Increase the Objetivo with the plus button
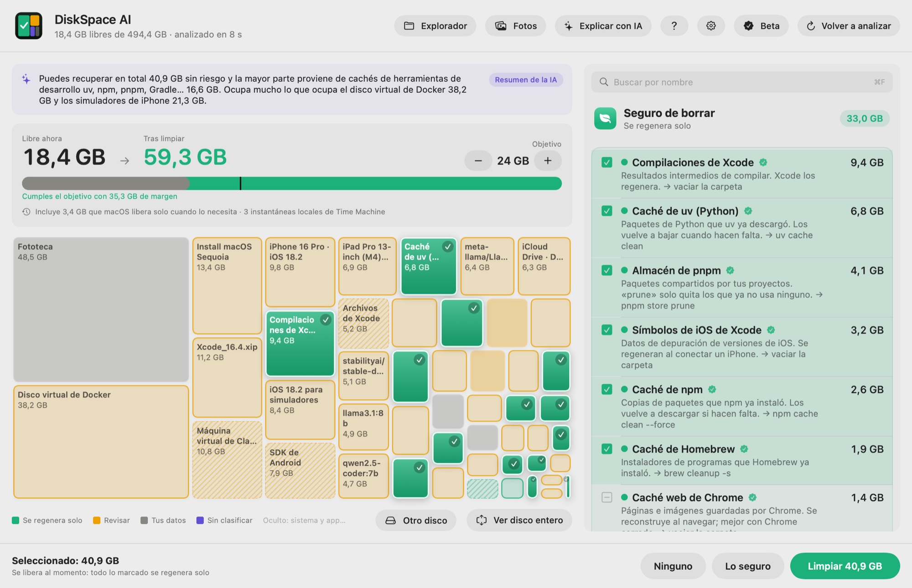The width and height of the screenshot is (912, 588). coord(548,161)
